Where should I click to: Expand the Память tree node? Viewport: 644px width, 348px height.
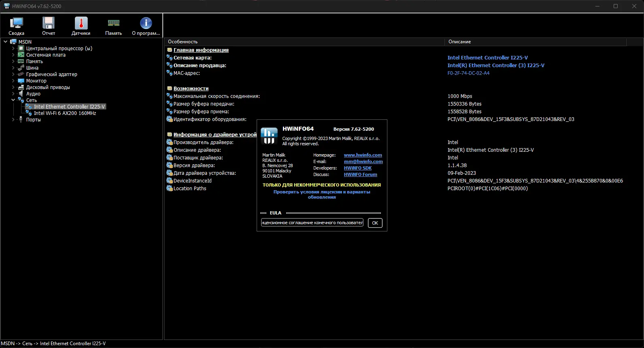tap(13, 61)
